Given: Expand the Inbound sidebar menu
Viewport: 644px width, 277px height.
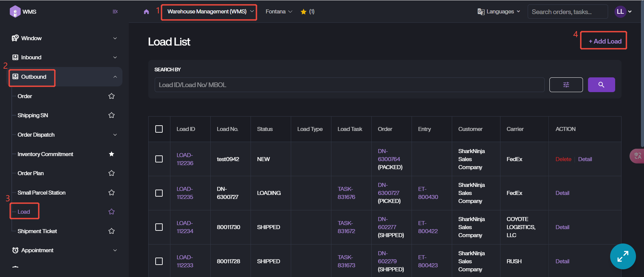Looking at the screenshot, I should pos(64,57).
